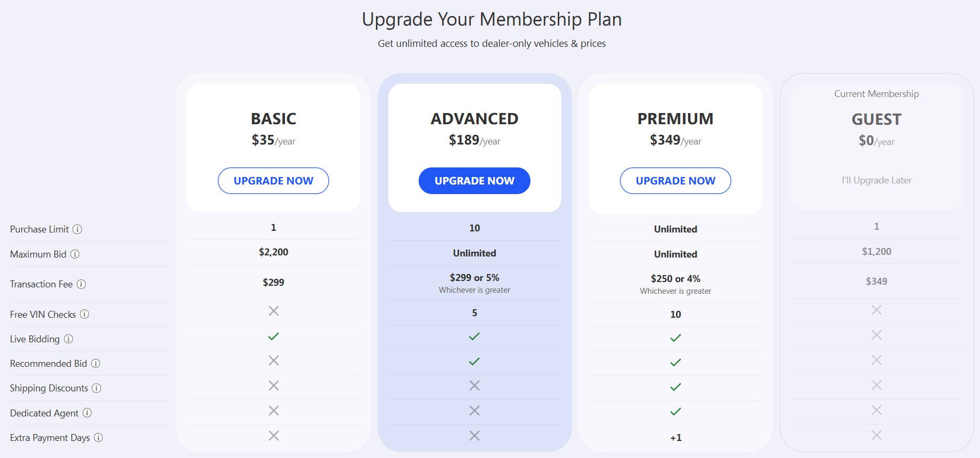This screenshot has width=980, height=458.
Task: Click the Recommended Bid info icon
Action: tap(95, 364)
